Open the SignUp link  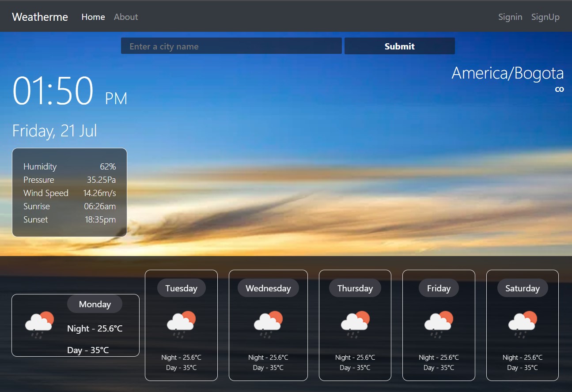coord(545,17)
